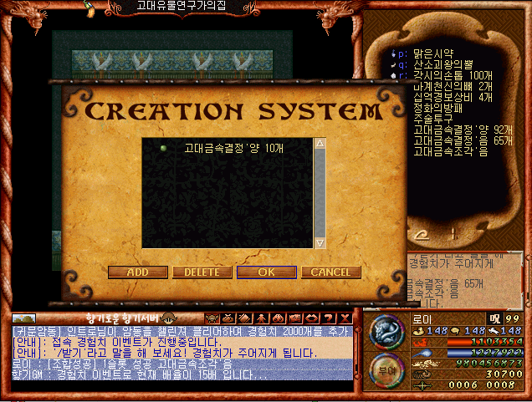Click the dragon emblem orb icon
Viewport: 532px width, 402px height.
[386, 333]
